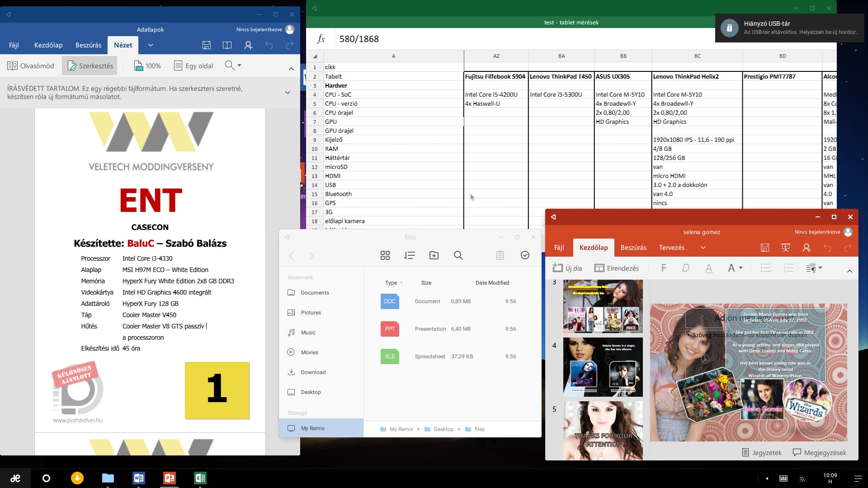Viewport: 868px width, 488px height.
Task: Open Fájl tab in PowerPoint
Action: [559, 248]
